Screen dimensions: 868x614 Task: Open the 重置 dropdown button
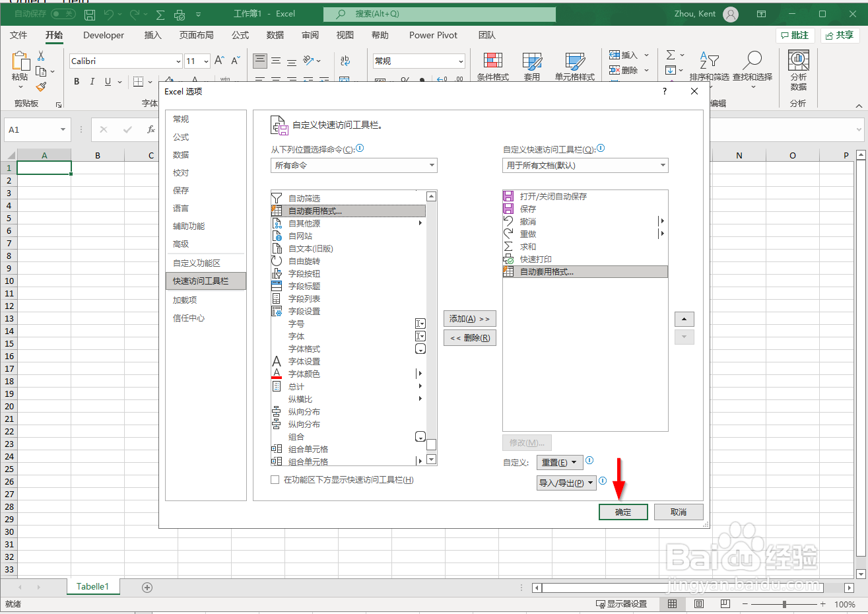click(x=559, y=462)
